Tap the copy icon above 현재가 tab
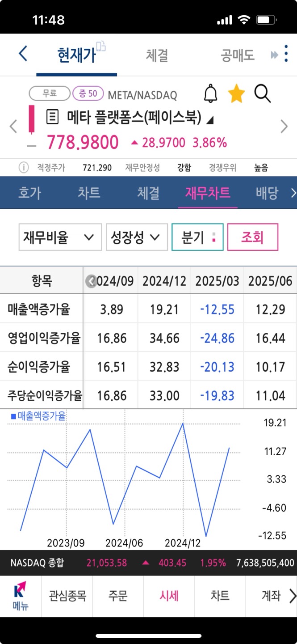Viewport: 297px width, 644px height. tap(101, 45)
